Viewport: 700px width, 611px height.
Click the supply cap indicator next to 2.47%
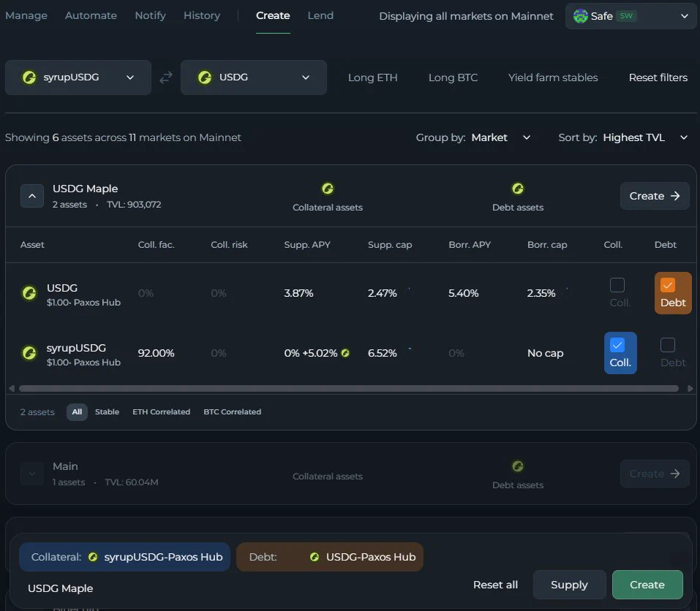point(408,293)
